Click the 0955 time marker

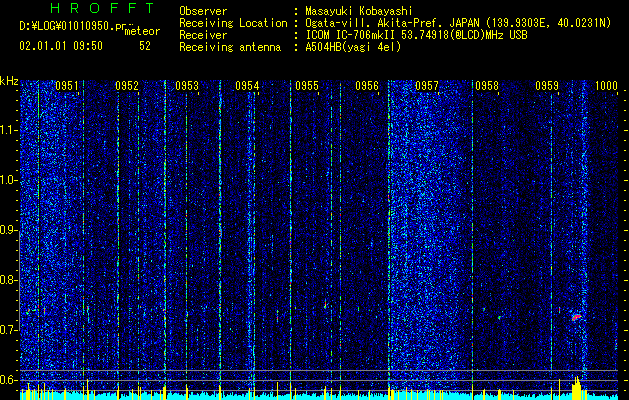[x=307, y=86]
